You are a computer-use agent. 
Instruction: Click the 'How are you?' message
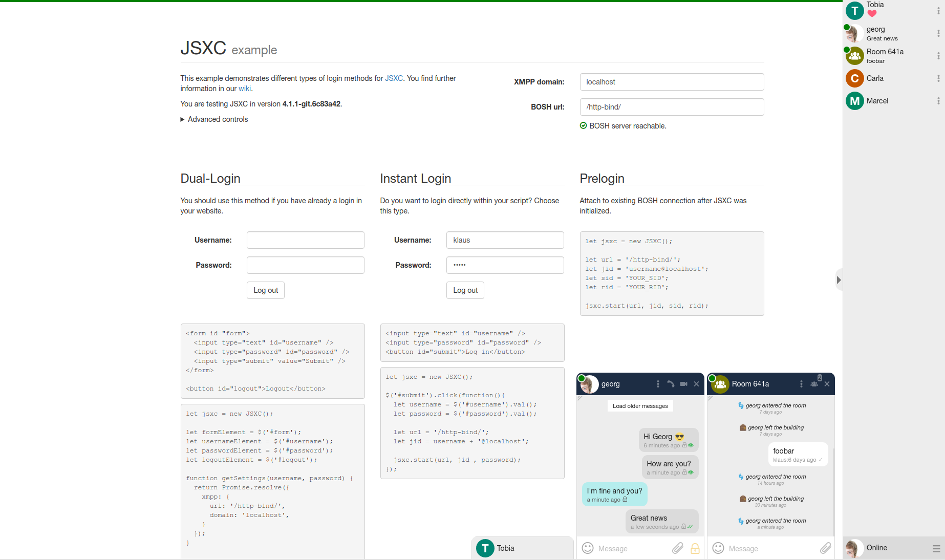[670, 467]
